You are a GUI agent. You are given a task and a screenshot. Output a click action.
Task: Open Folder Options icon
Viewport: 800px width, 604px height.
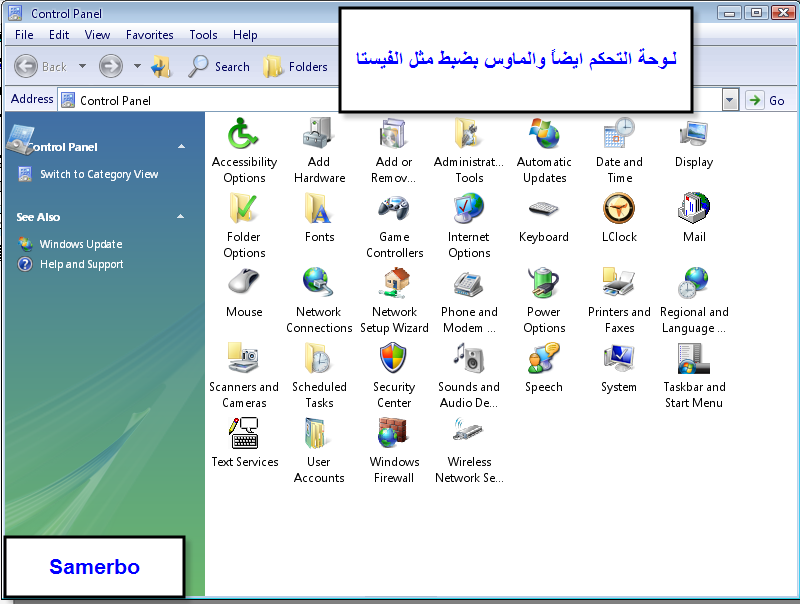click(x=244, y=209)
